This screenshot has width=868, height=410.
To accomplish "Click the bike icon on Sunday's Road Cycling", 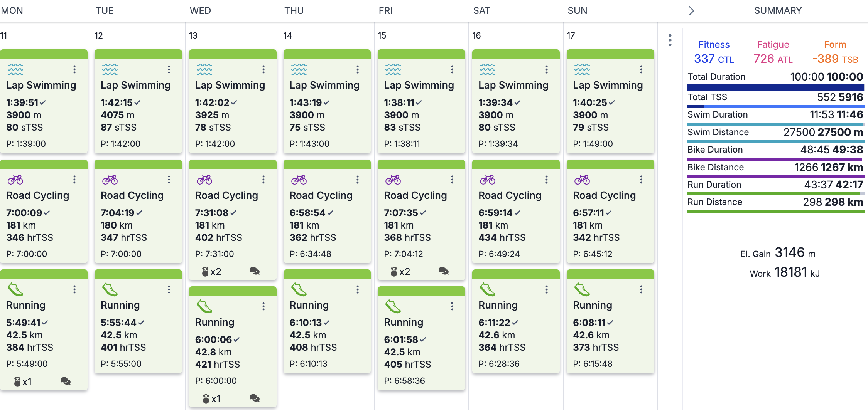I will [x=582, y=180].
